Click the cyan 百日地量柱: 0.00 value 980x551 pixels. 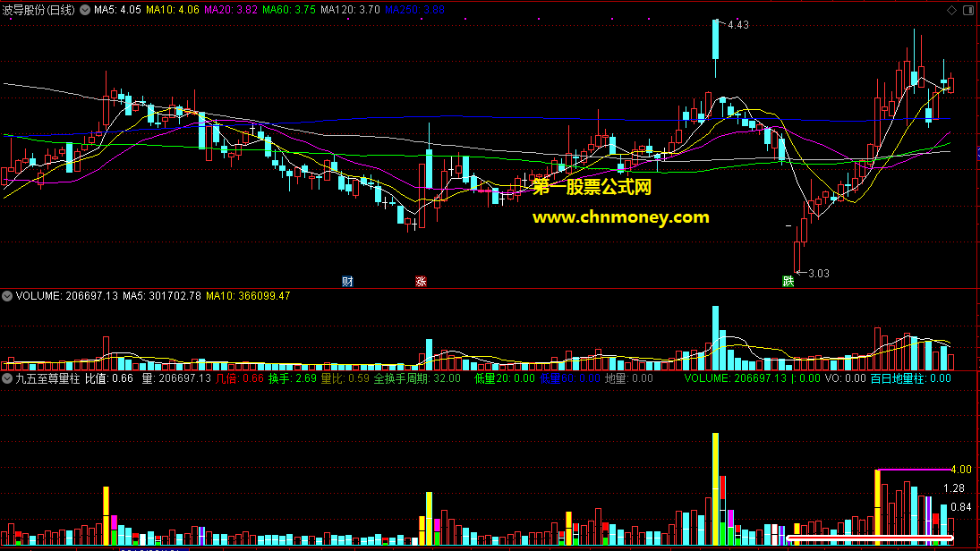910,378
